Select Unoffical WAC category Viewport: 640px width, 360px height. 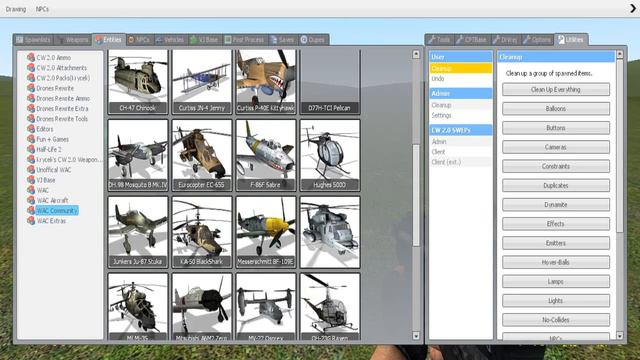pos(53,170)
